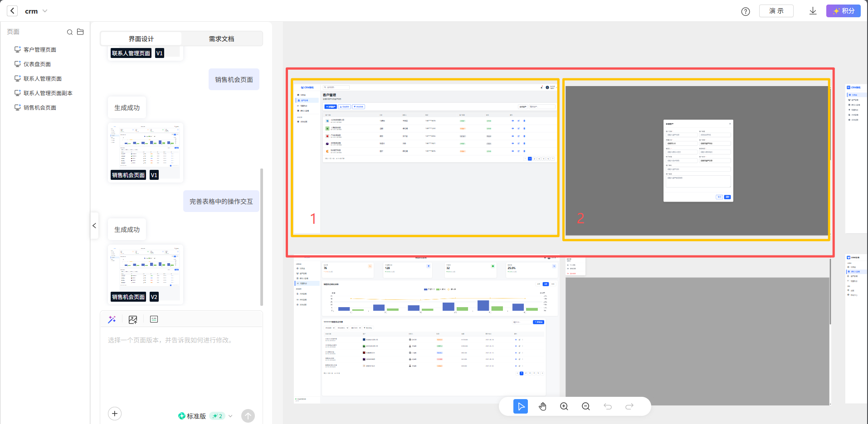
Task: Collapse the chat panel with side arrow
Action: 94,225
